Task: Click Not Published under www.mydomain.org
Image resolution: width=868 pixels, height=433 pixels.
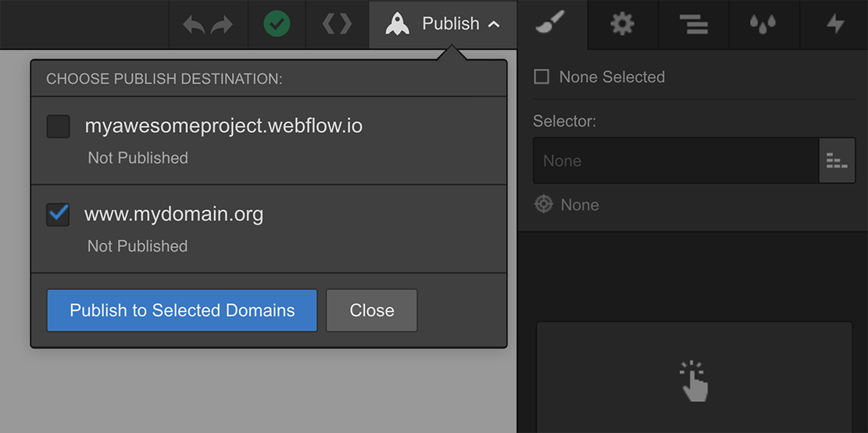Action: pos(138,246)
